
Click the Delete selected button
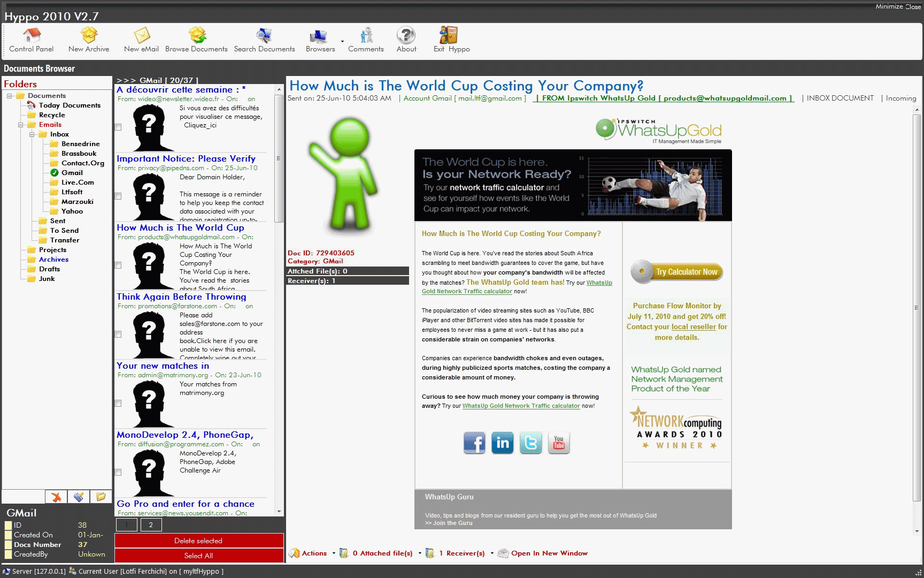pyautogui.click(x=198, y=541)
